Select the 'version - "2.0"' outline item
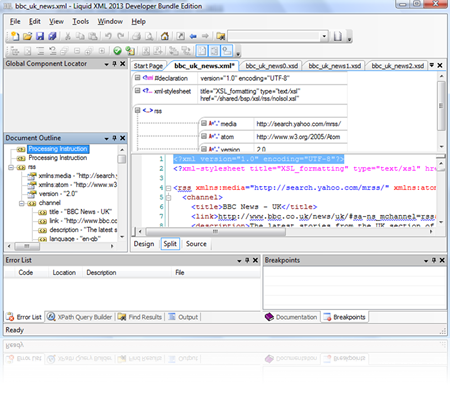This screenshot has height=419, width=450. tap(58, 194)
